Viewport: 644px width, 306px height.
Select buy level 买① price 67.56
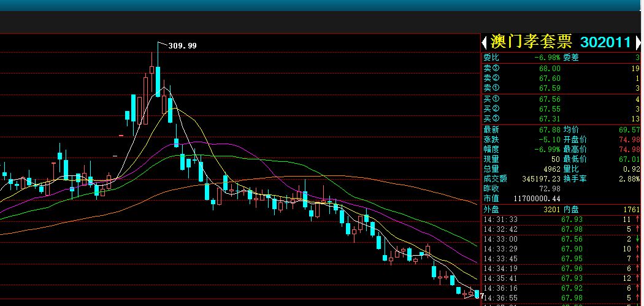[550, 99]
